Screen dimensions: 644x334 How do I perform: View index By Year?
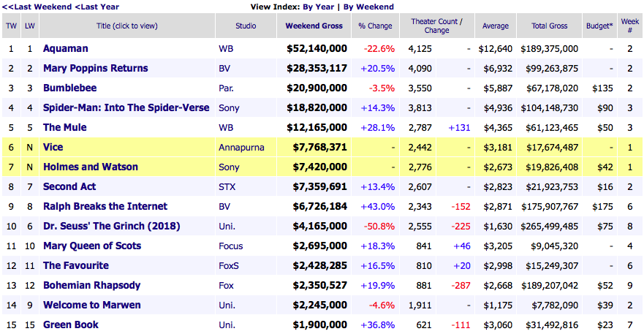(x=319, y=7)
